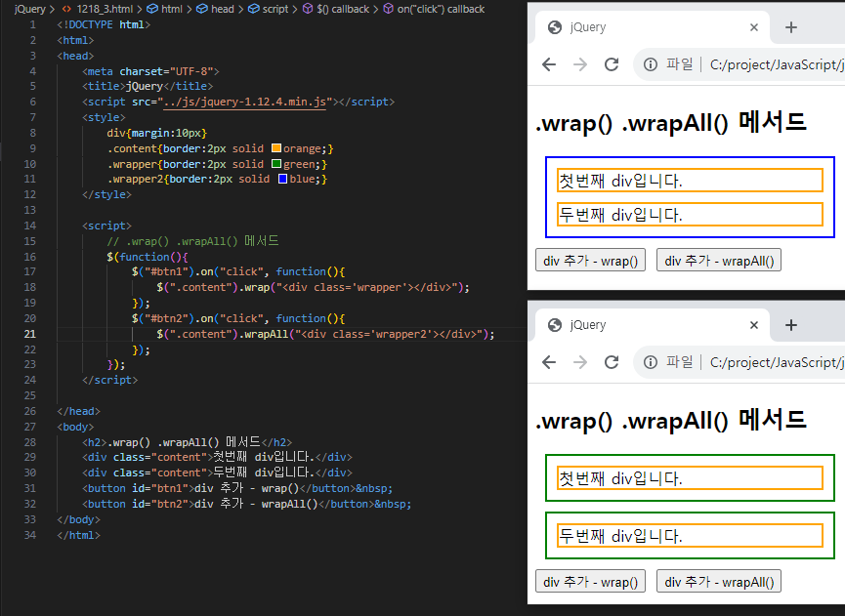Viewport: 845px width, 616px height.
Task: Go back in the bottom browser window
Action: (549, 362)
